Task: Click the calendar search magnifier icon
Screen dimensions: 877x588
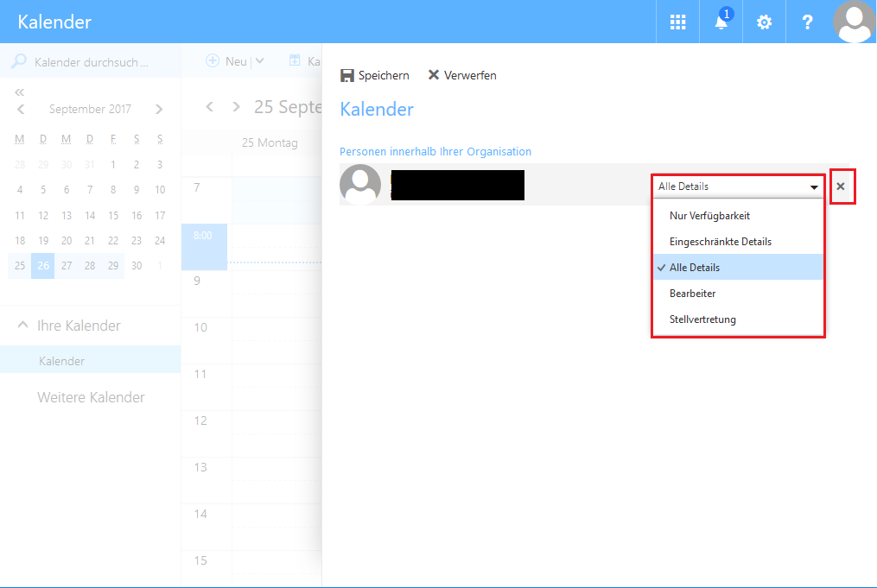Action: click(x=18, y=61)
